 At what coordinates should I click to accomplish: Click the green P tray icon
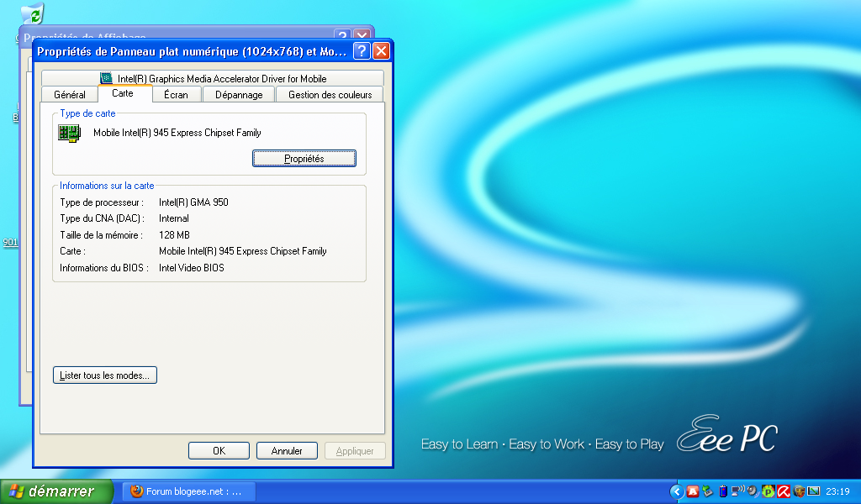(x=768, y=491)
